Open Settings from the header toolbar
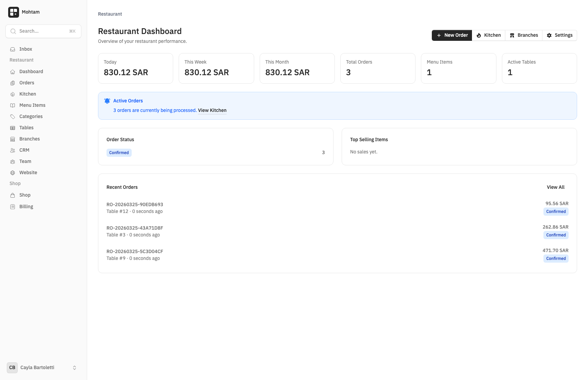The width and height of the screenshot is (588, 380). (x=559, y=35)
